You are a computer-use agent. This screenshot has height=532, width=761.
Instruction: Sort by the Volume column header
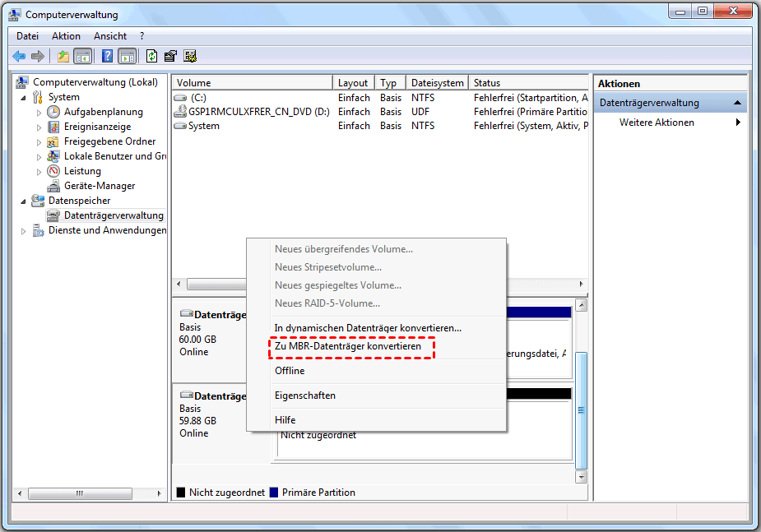(253, 83)
